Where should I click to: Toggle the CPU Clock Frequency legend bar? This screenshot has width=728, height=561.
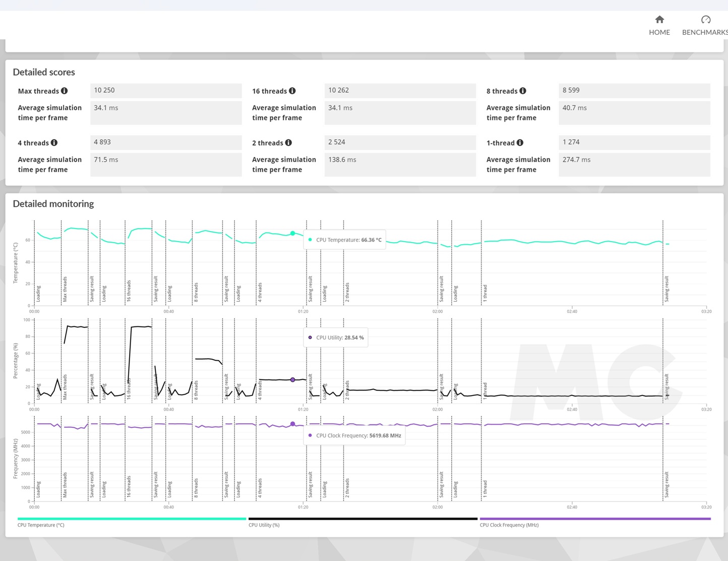click(595, 519)
